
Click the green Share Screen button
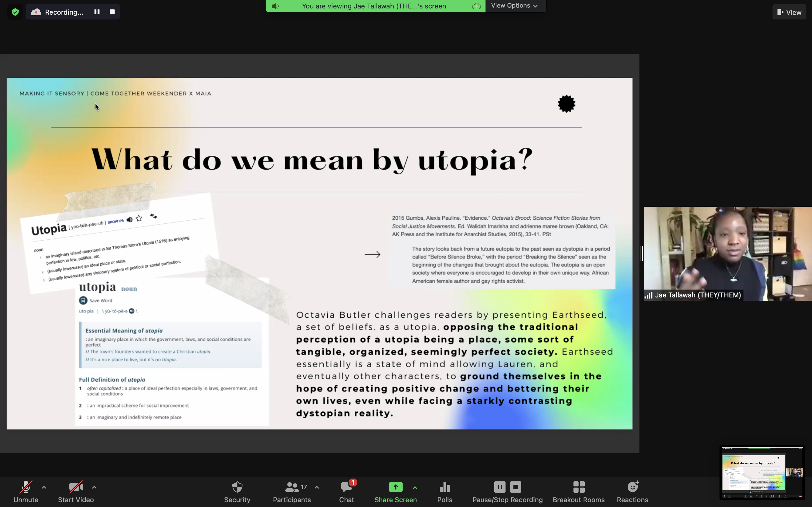click(395, 491)
